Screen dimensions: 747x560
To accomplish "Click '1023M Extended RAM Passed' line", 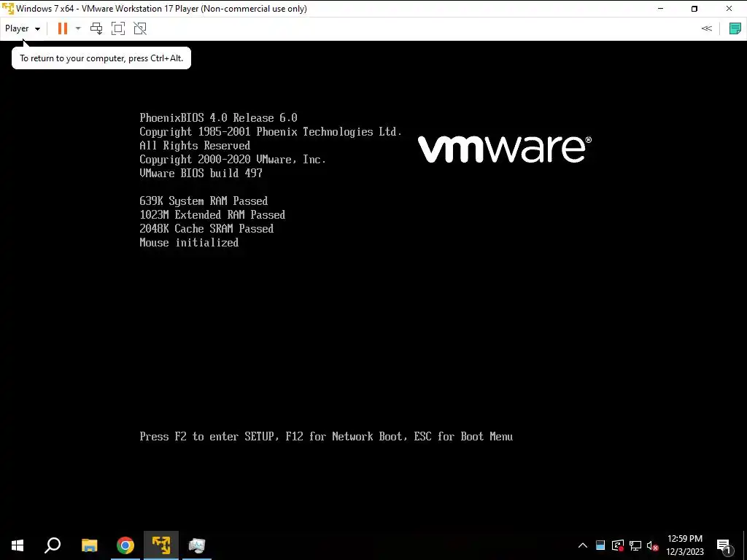I will click(212, 215).
